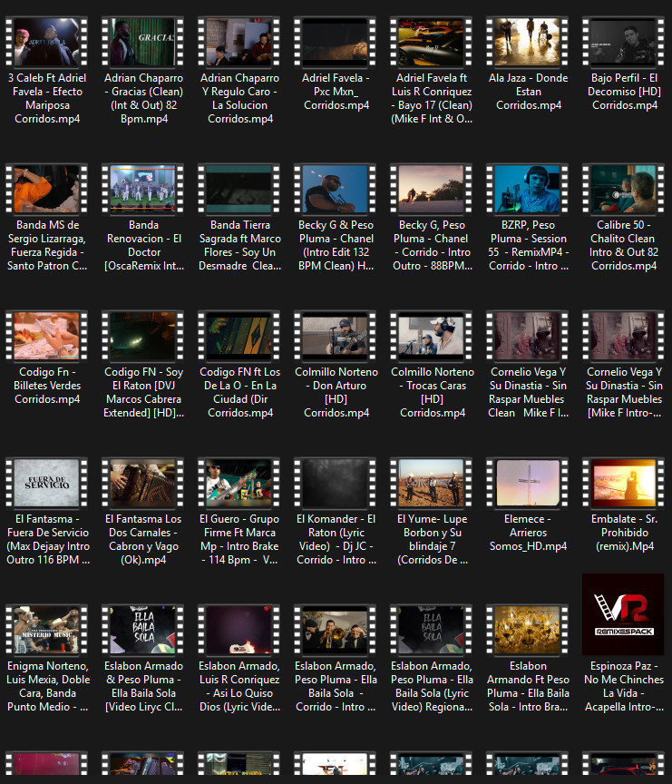Select Colmillo Norteno - Don Arturo thumbnail
The image size is (672, 784).
coord(336,336)
